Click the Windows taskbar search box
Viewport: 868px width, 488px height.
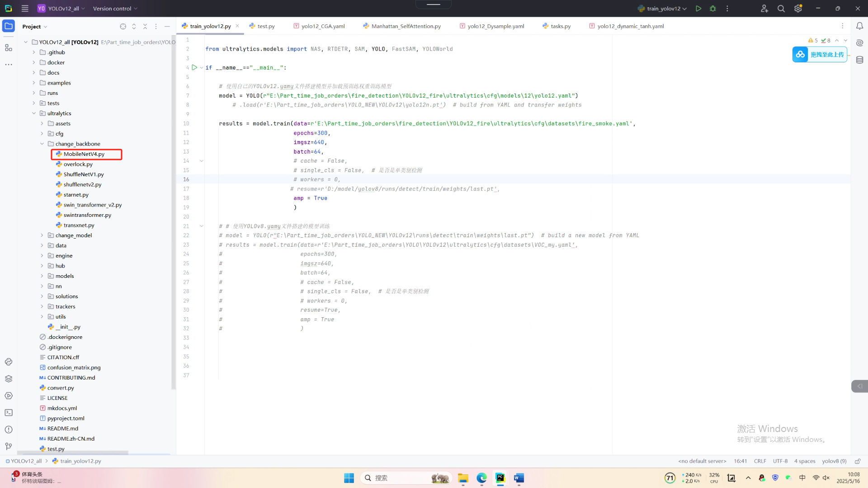(x=407, y=478)
